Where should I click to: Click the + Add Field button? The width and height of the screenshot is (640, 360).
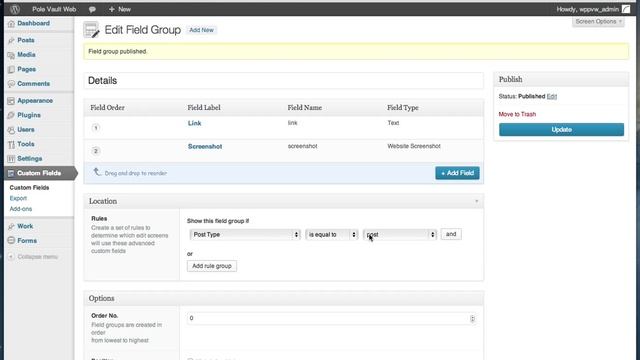(457, 173)
